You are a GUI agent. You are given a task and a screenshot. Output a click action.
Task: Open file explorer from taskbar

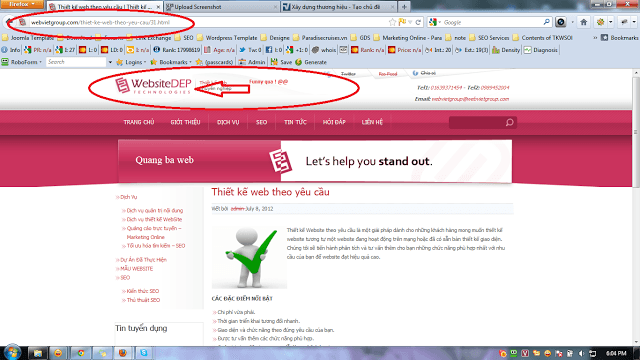tap(38, 353)
